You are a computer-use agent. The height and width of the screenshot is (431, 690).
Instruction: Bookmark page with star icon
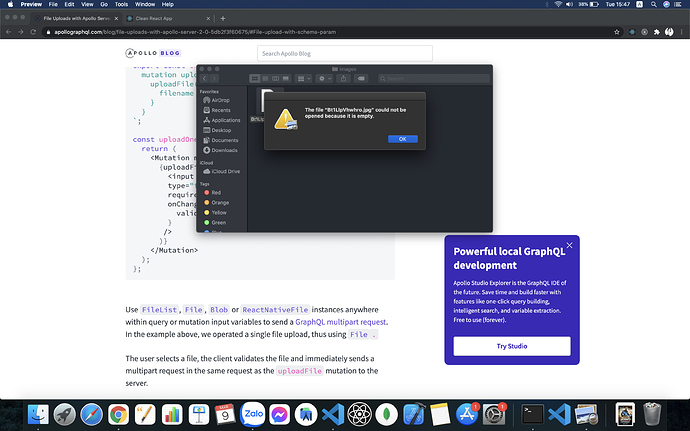(617, 32)
